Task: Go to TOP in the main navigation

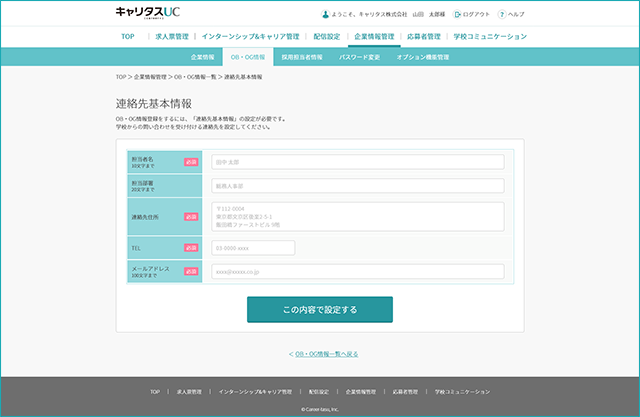Action: coord(128,36)
